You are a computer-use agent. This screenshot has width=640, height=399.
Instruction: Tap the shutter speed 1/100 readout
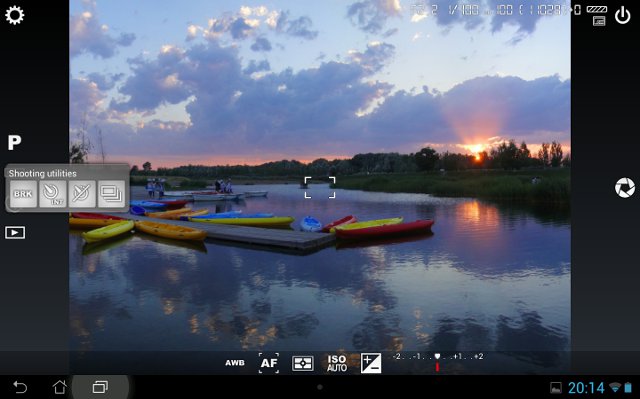[464, 10]
